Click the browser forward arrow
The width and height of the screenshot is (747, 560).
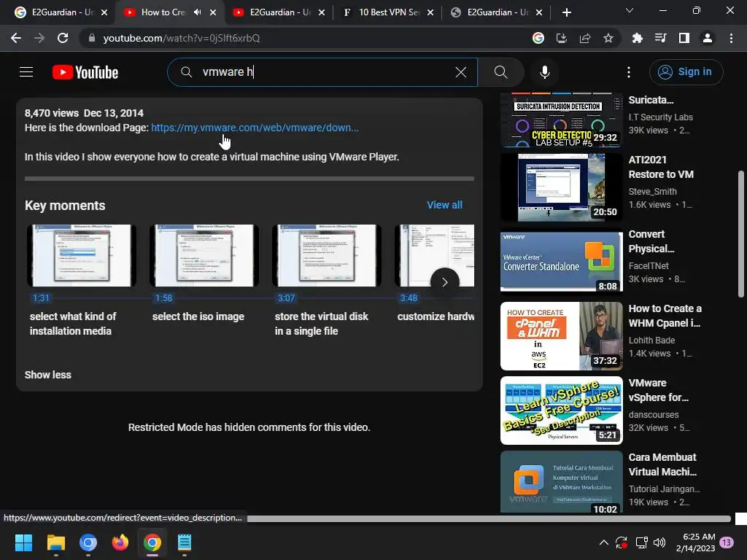(x=39, y=38)
